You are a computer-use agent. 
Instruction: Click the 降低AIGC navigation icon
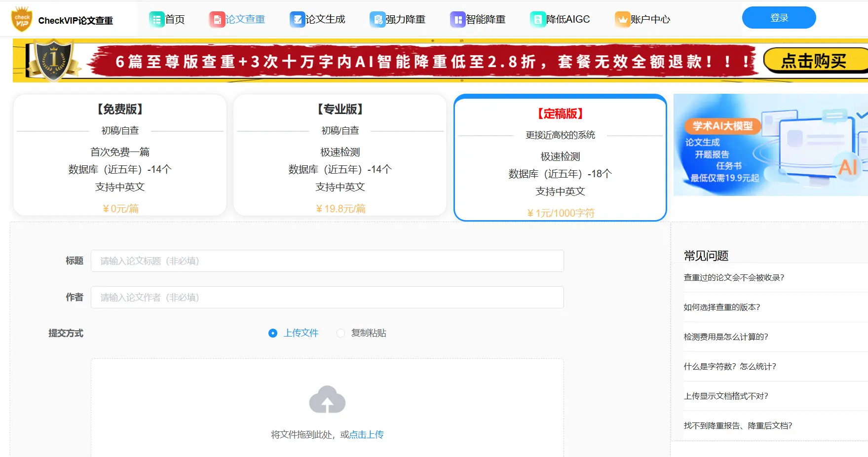[537, 20]
